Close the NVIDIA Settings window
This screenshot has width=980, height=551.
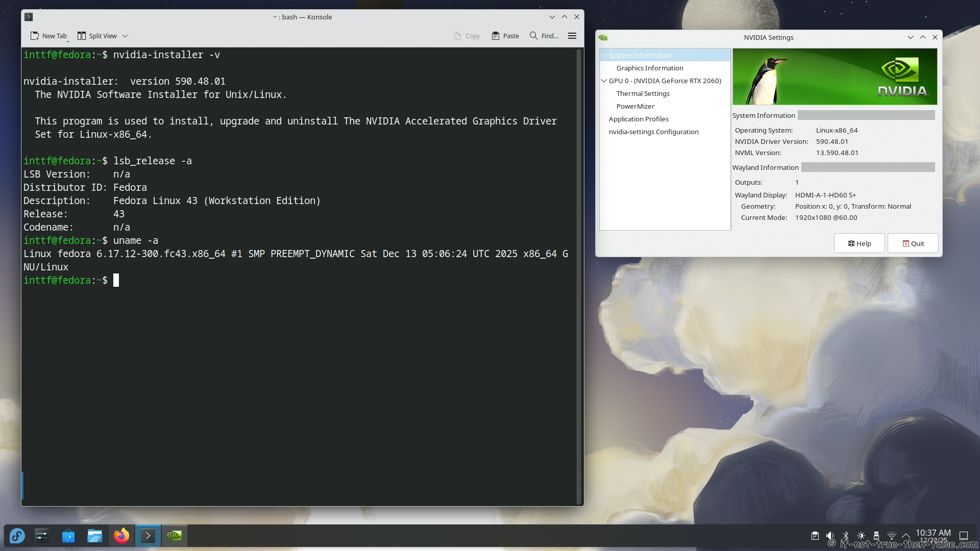point(935,37)
